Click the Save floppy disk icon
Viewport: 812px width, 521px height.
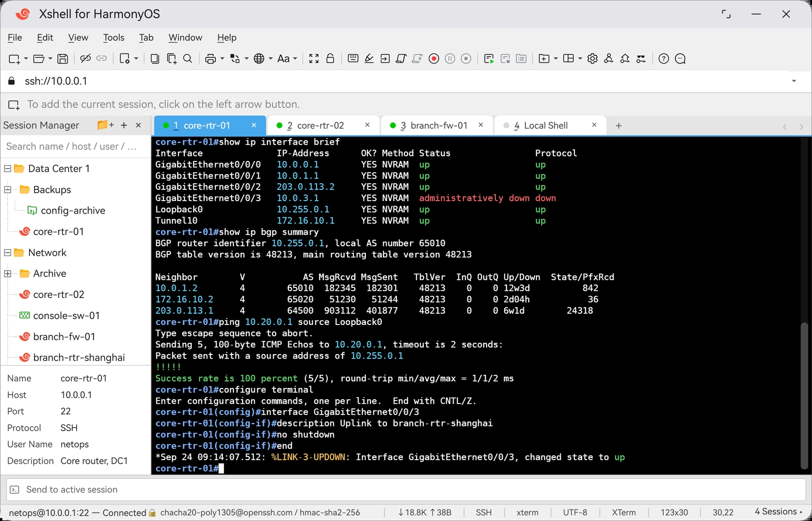tap(62, 59)
